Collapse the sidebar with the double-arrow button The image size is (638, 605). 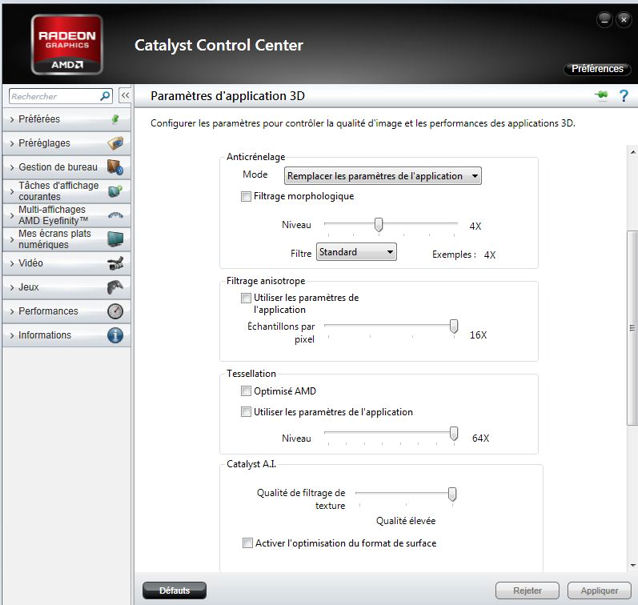click(125, 96)
